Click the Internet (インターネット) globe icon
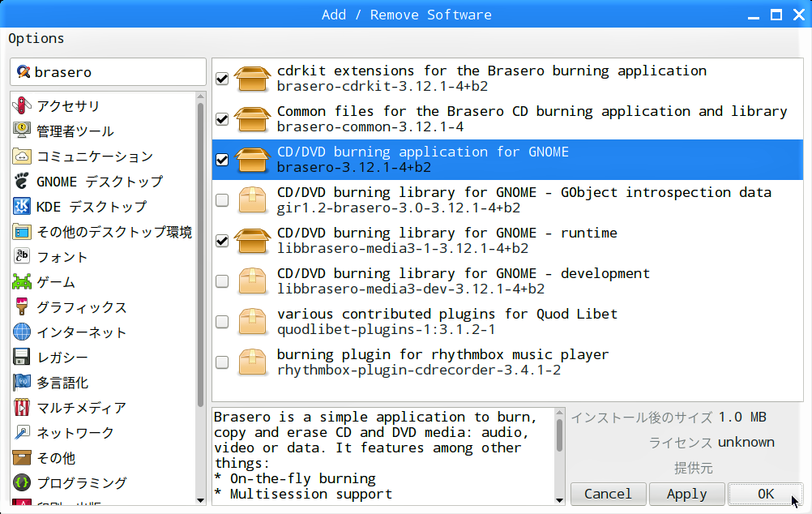The height and width of the screenshot is (514, 812). tap(22, 332)
